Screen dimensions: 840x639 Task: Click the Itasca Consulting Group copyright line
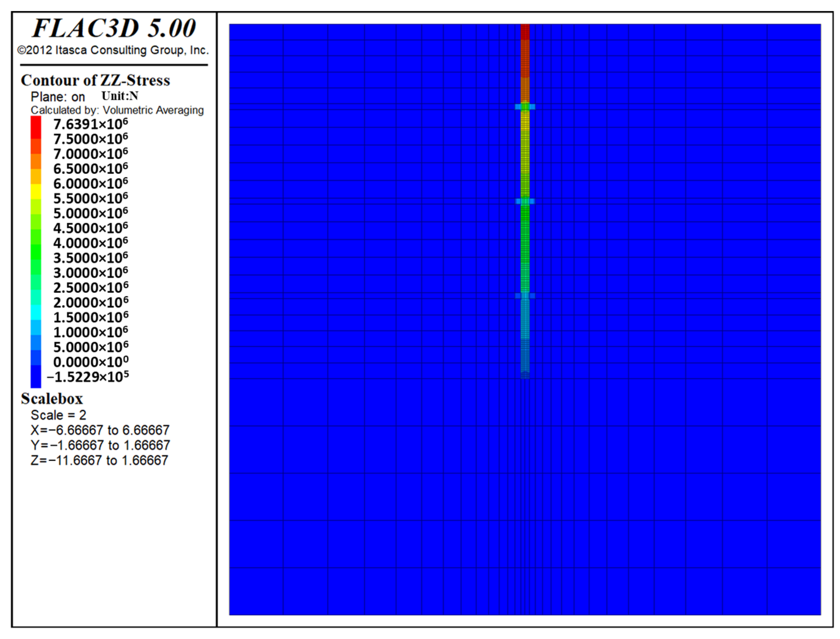[x=113, y=50]
